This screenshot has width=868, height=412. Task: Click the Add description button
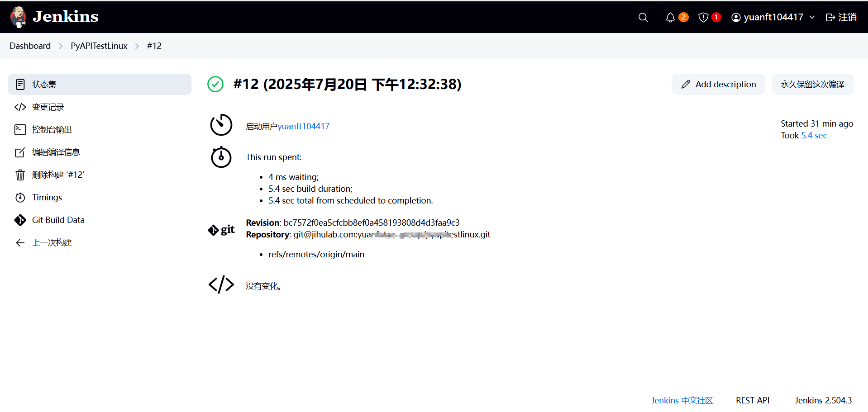click(718, 84)
